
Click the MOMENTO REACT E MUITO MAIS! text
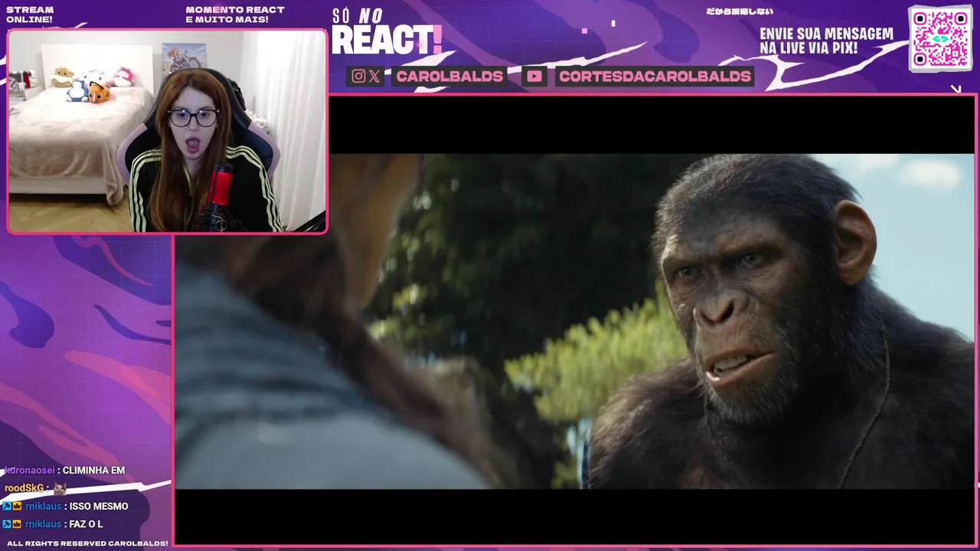(235, 15)
